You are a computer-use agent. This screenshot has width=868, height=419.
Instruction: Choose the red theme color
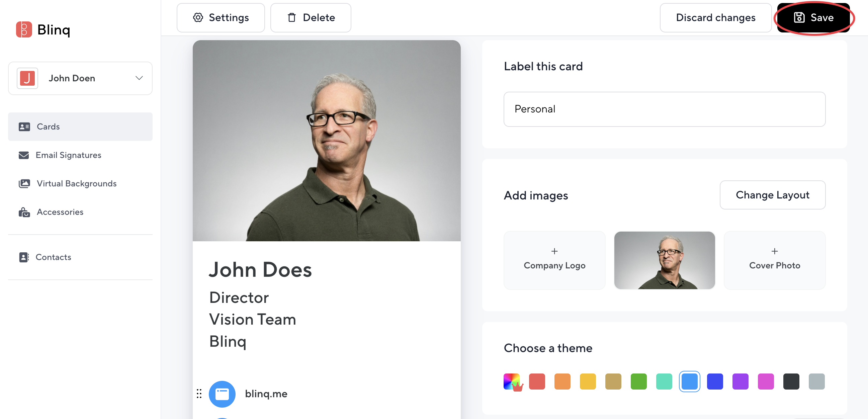pos(537,382)
